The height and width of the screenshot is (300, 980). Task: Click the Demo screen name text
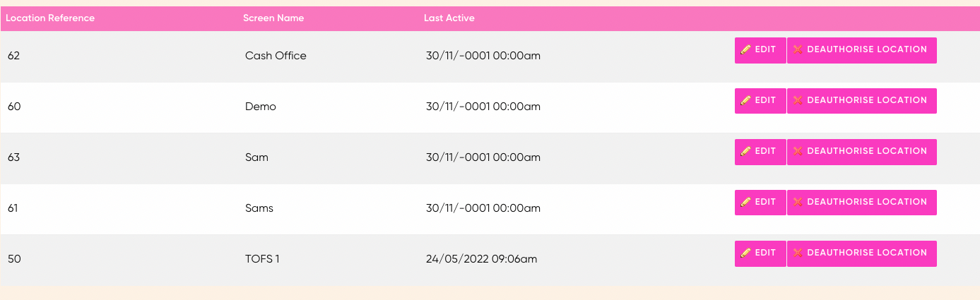(261, 107)
